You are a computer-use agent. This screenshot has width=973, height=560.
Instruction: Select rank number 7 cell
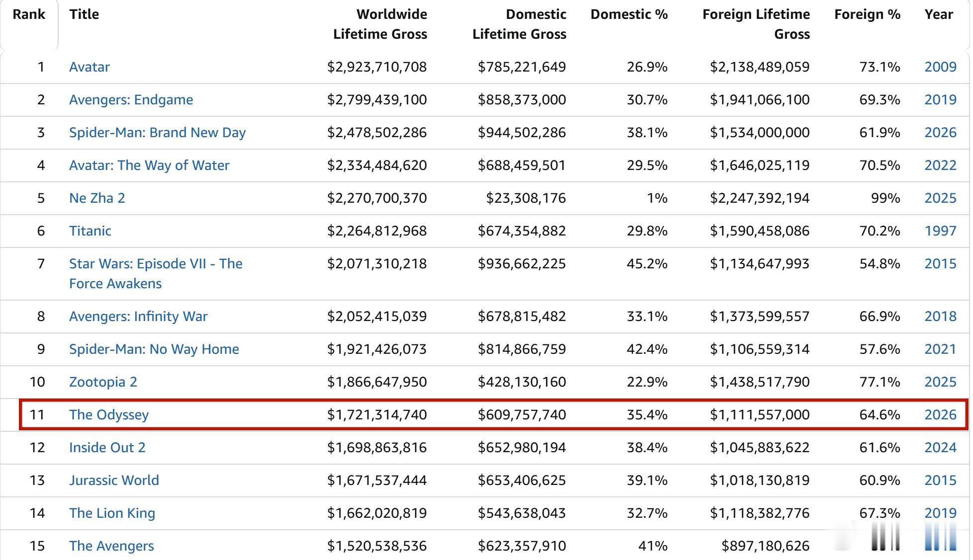tap(41, 263)
